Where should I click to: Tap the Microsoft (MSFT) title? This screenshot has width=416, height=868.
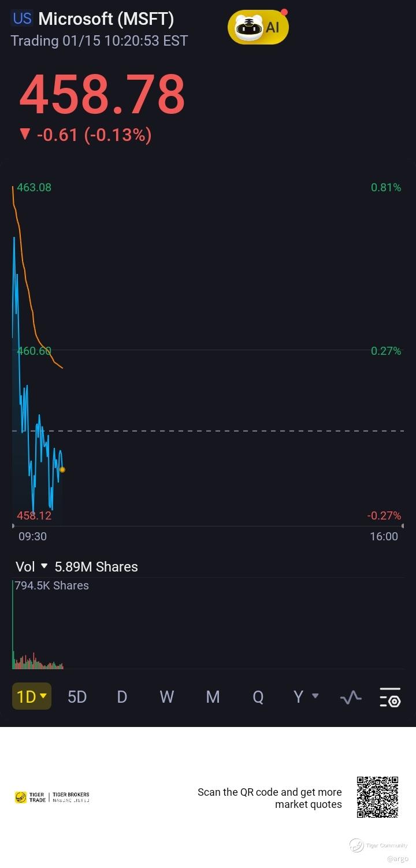[x=106, y=19]
